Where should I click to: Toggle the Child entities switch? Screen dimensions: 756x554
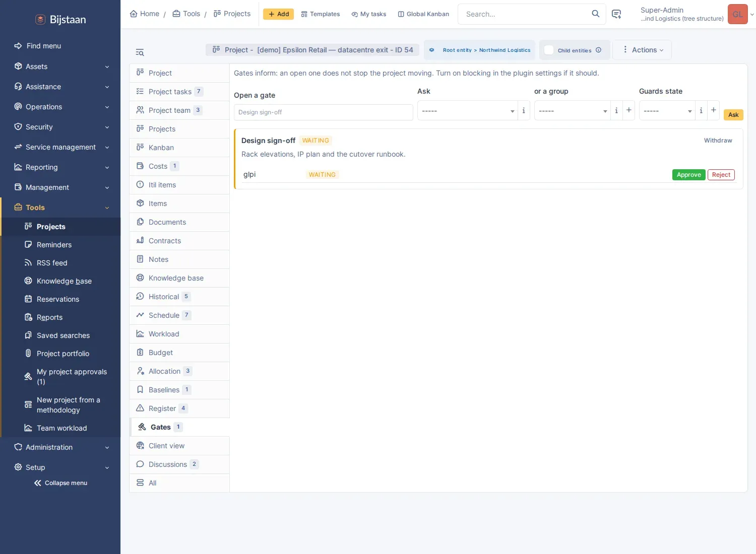point(549,50)
